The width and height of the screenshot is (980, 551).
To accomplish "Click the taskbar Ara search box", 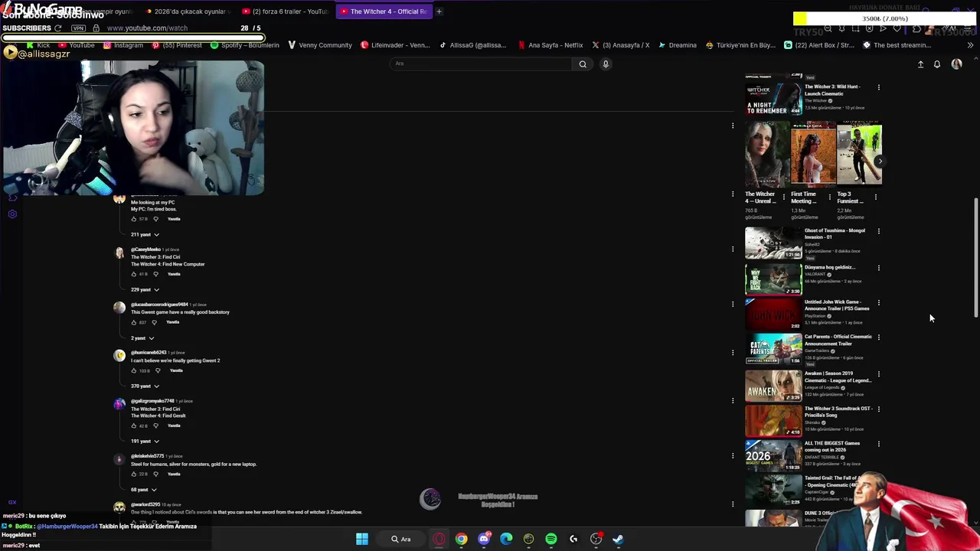I will (401, 539).
